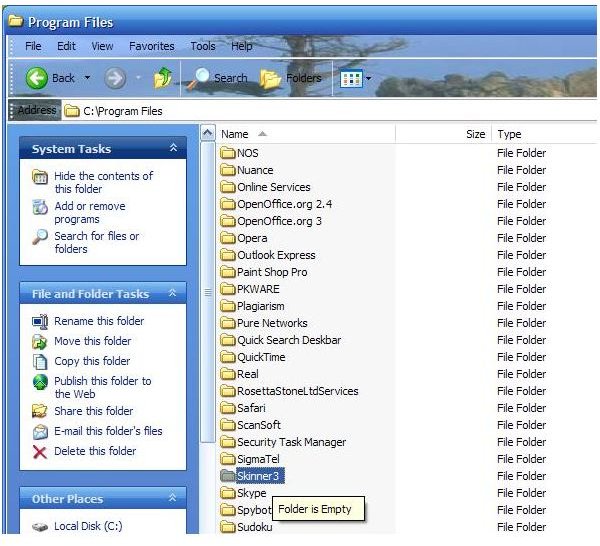Open the Favorites menu

152,46
